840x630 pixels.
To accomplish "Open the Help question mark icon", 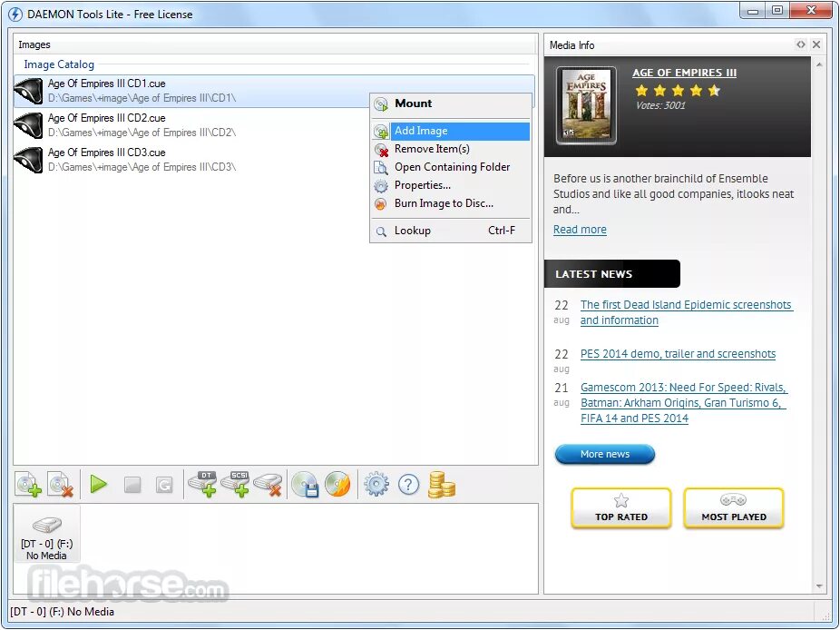I will (x=409, y=485).
